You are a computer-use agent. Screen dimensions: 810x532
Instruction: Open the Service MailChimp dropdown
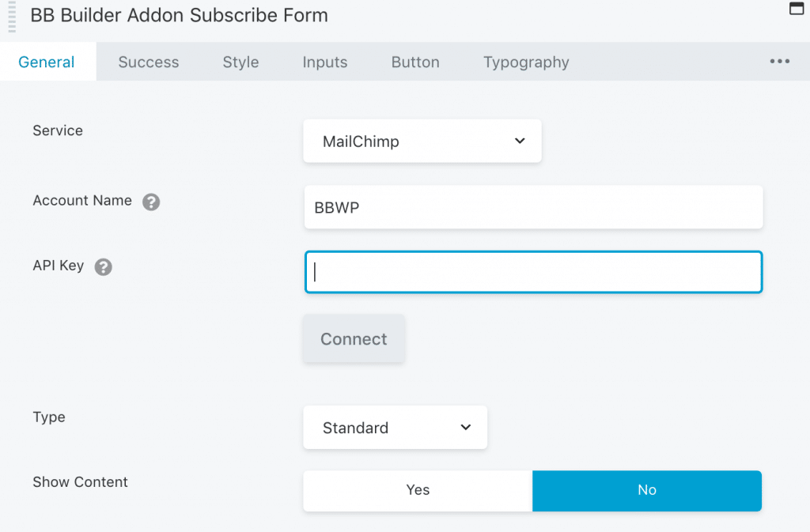pos(422,141)
